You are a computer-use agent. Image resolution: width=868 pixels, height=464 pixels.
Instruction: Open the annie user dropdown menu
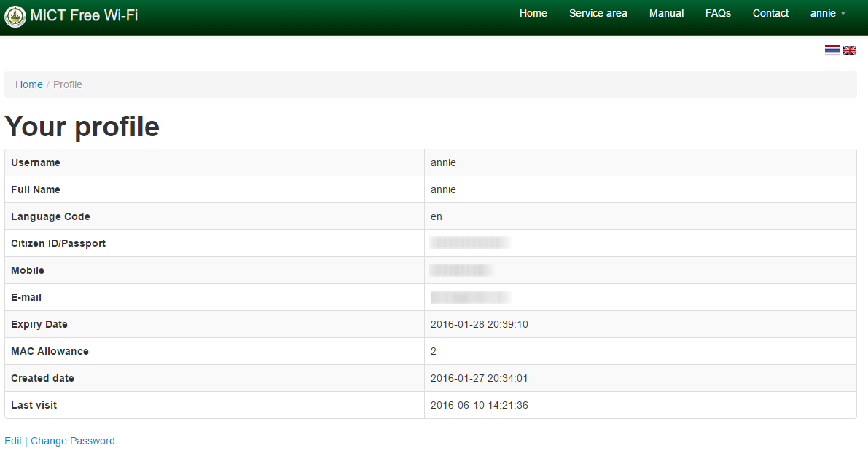[x=828, y=13]
